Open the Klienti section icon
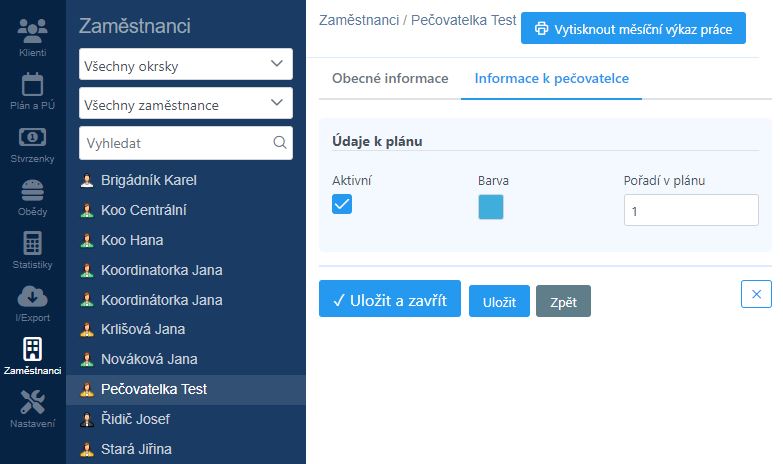Image resolution: width=783 pixels, height=464 pixels. [x=32, y=30]
